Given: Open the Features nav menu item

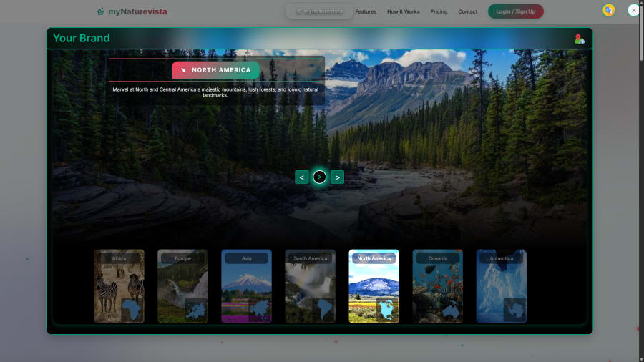Looking at the screenshot, I should coord(366,11).
